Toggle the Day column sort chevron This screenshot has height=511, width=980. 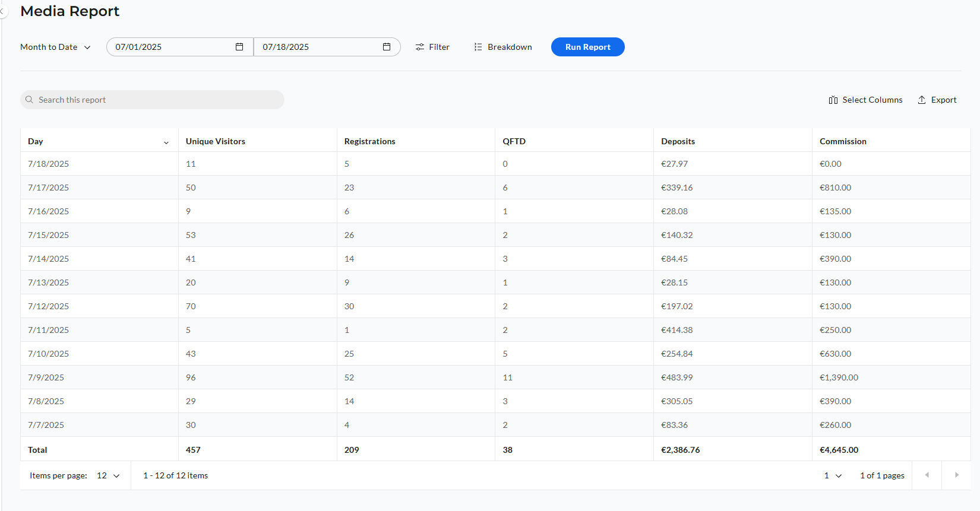[166, 142]
